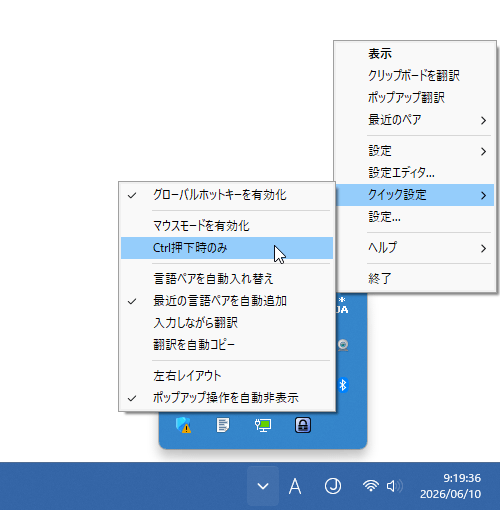The width and height of the screenshot is (500, 510).
Task: Open the 表示 menu entry
Action: pos(415,54)
